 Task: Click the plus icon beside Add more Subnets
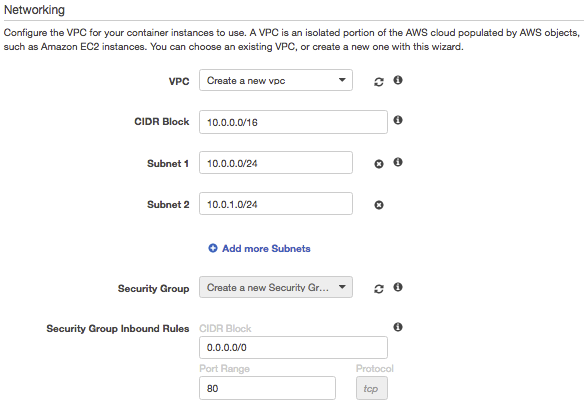213,248
